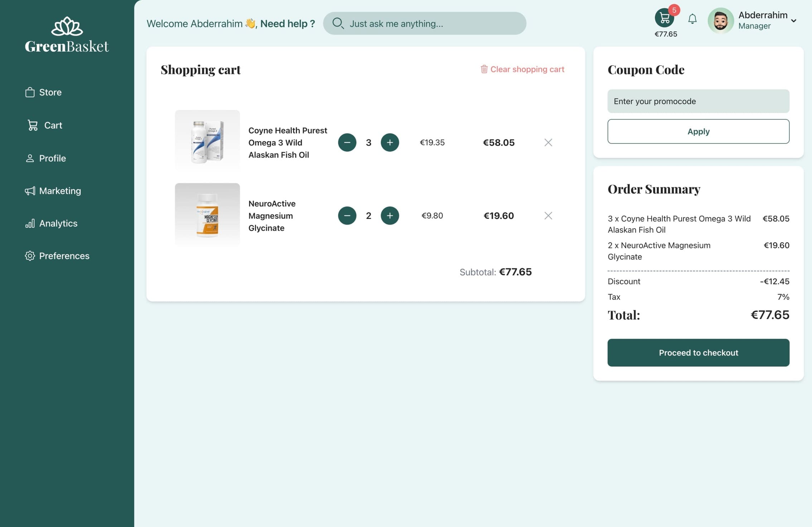Select the Marketing megaphone icon

[30, 191]
